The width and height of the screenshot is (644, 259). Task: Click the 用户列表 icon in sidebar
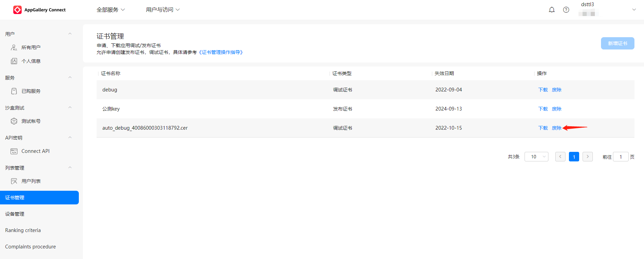pos(14,181)
